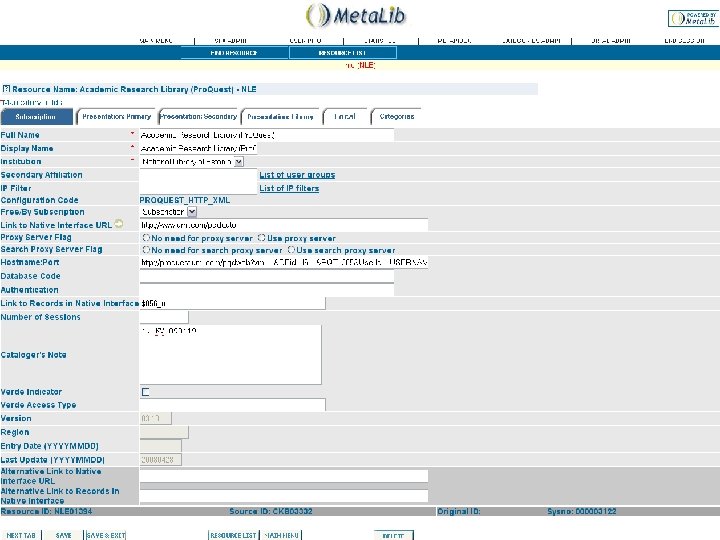This screenshot has height=540, width=720.
Task: Click the Display Name input field
Action: [198, 148]
